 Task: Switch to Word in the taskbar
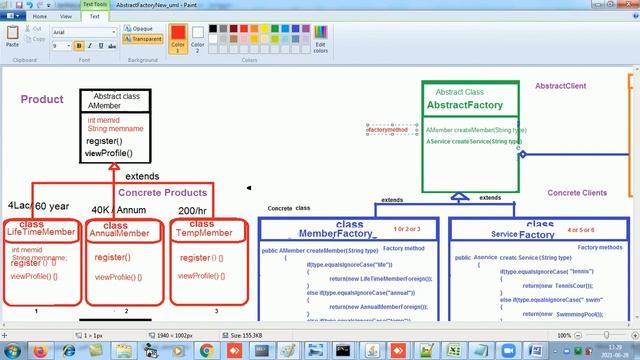(535, 351)
